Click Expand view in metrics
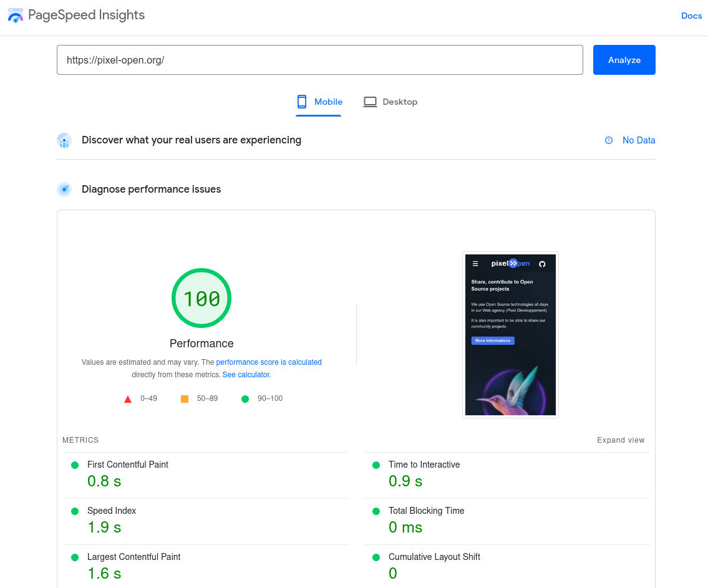This screenshot has width=708, height=588. [x=621, y=440]
